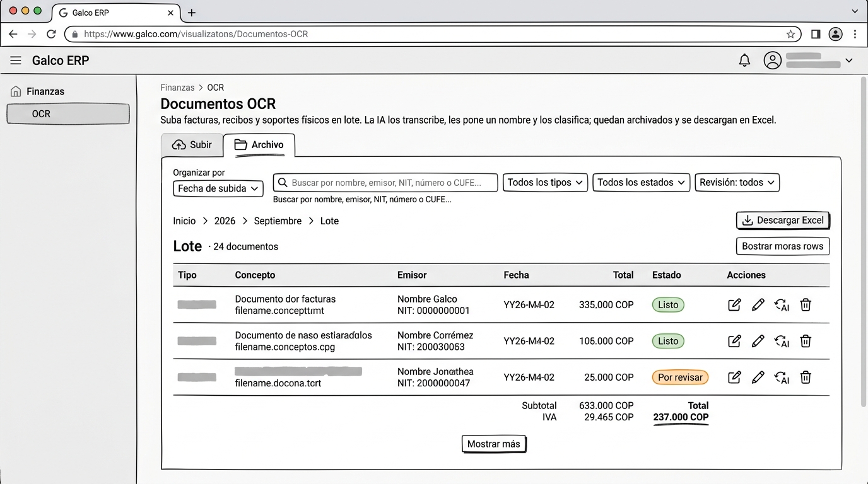Expand the user account chevron in header
The image size is (868, 484).
point(849,60)
